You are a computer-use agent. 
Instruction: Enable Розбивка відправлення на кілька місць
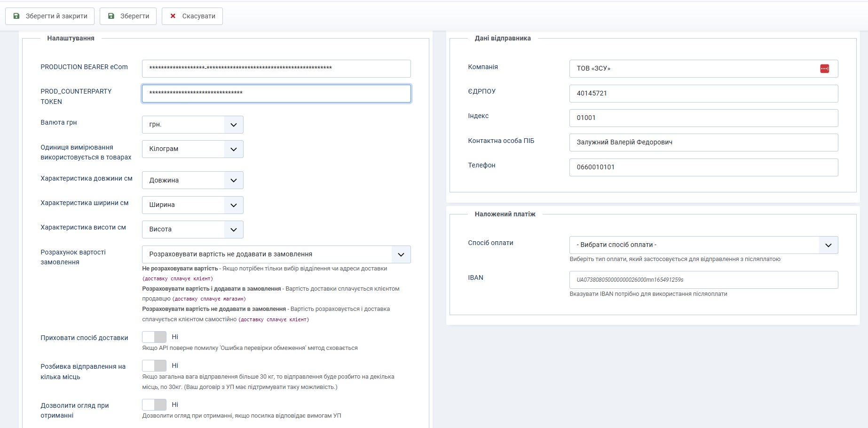click(x=154, y=366)
